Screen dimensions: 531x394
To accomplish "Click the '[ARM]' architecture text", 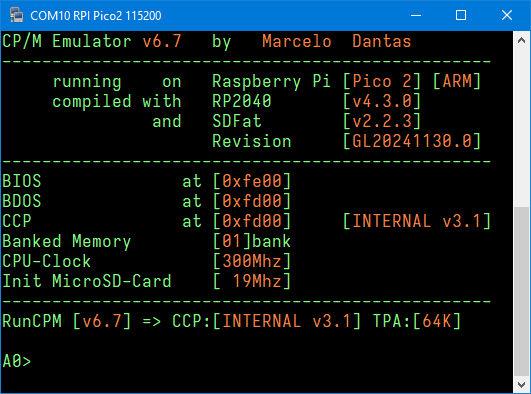I will [457, 81].
